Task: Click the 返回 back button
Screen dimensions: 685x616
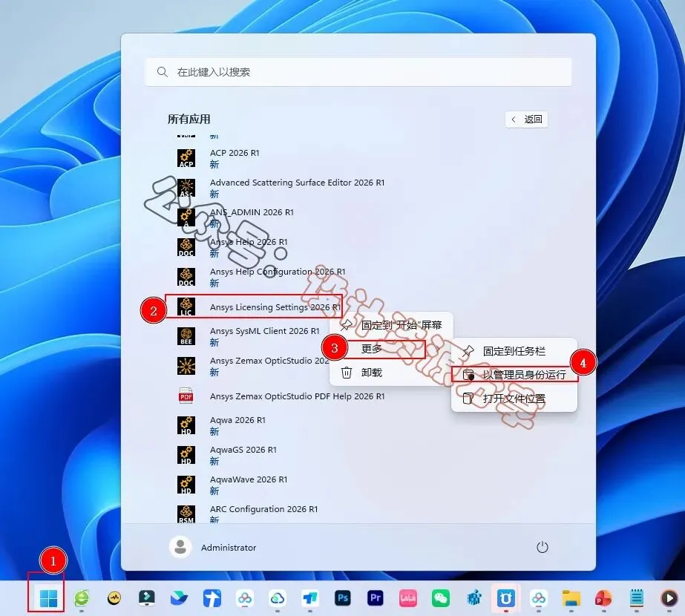Action: (526, 119)
